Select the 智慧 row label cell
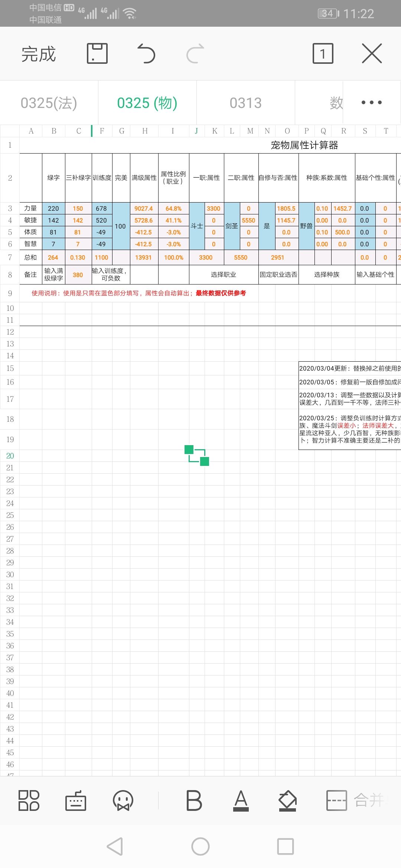 click(x=31, y=244)
